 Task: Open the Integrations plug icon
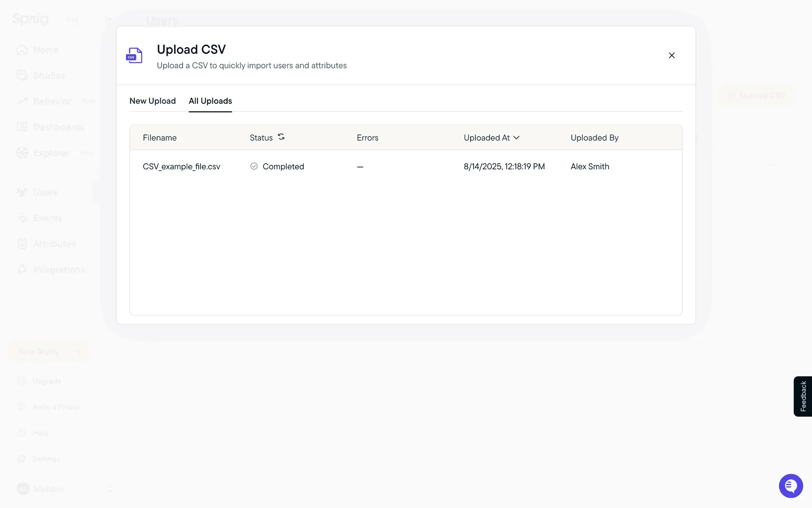pos(22,270)
